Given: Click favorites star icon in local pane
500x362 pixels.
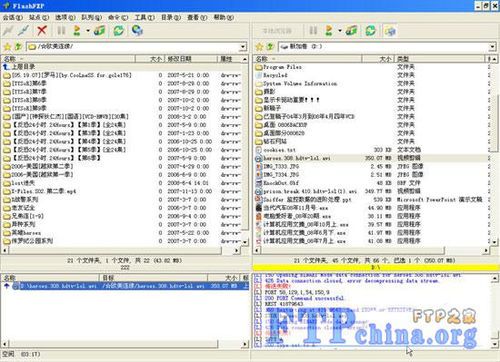Looking at the screenshot, I should tap(259, 46).
